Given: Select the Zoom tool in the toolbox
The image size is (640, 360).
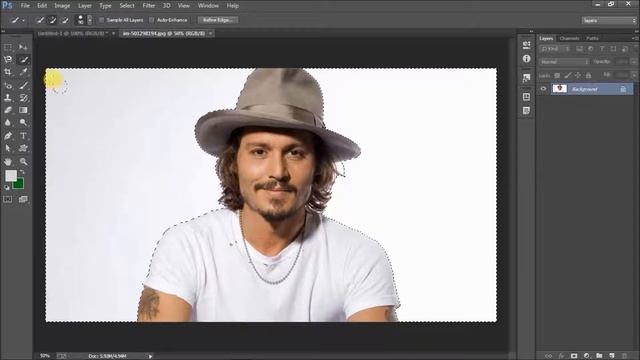Looking at the screenshot, I should pyautogui.click(x=23, y=162).
